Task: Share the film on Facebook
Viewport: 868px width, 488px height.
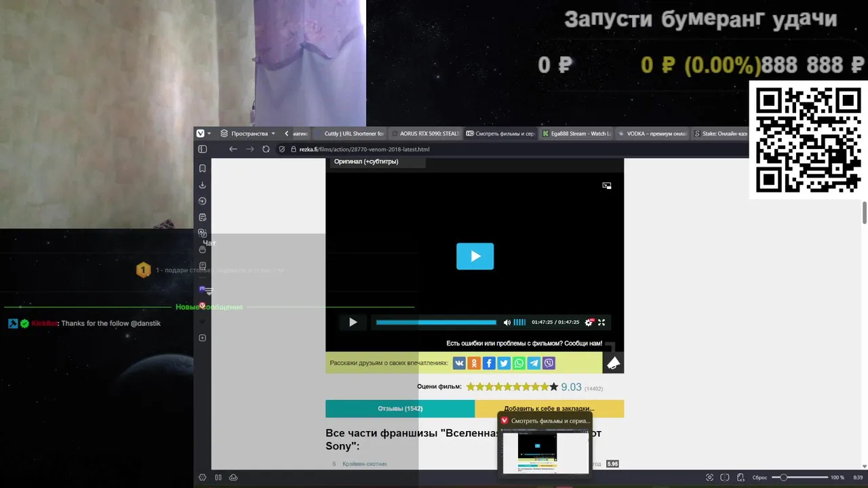Action: point(489,363)
